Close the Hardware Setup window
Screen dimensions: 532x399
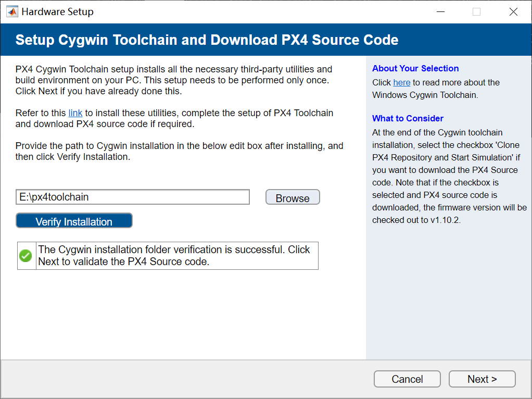coord(513,11)
